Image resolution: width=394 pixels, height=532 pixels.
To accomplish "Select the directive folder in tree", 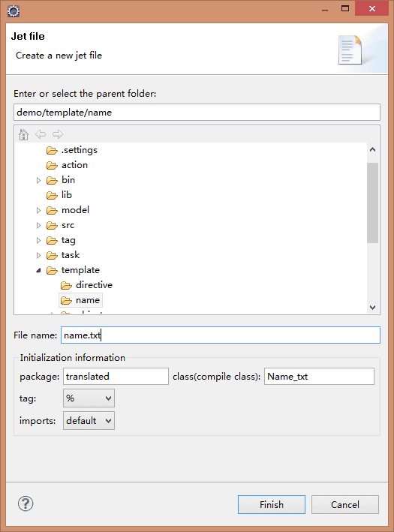I will [x=86, y=285].
